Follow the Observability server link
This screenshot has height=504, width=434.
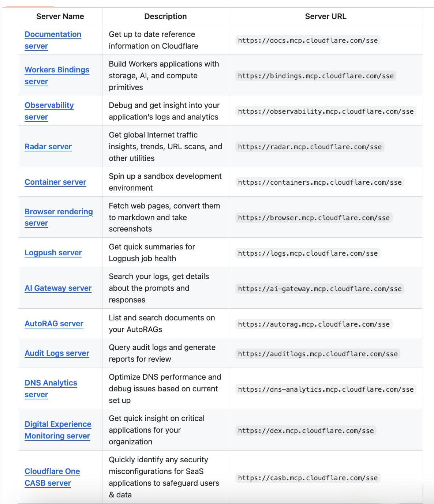click(x=49, y=105)
